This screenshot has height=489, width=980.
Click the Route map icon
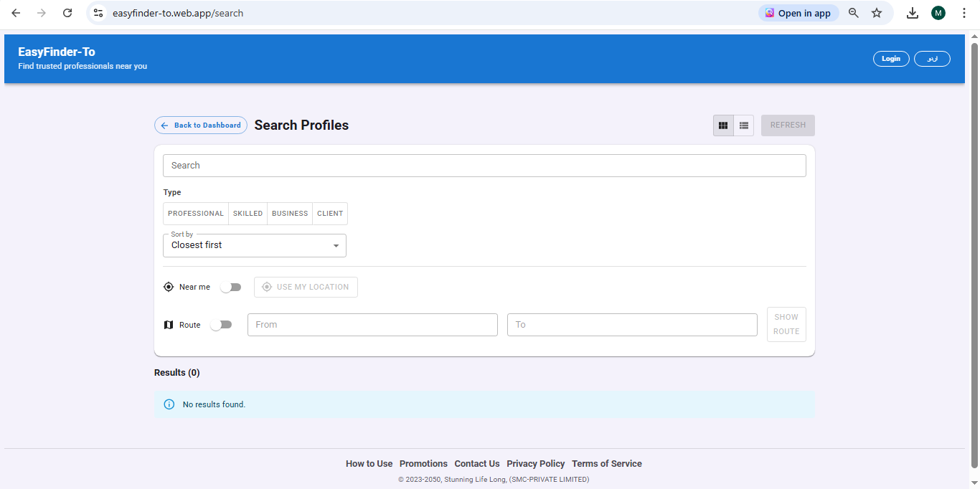[169, 325]
